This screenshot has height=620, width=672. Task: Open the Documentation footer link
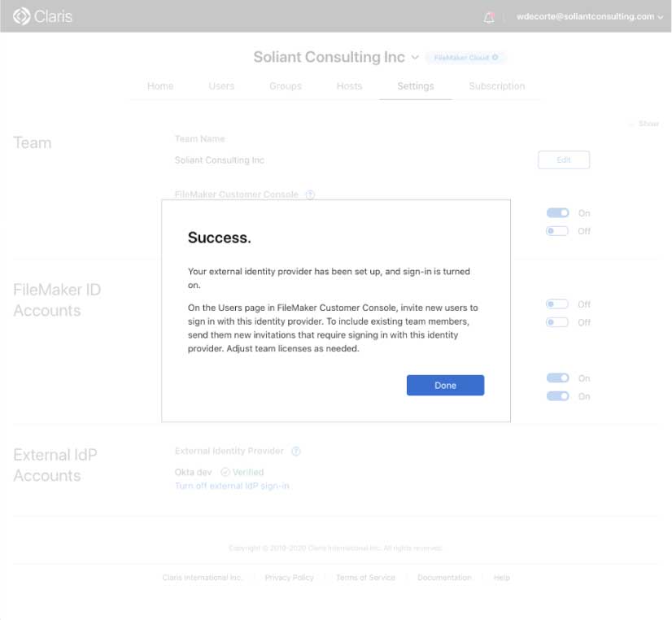444,578
